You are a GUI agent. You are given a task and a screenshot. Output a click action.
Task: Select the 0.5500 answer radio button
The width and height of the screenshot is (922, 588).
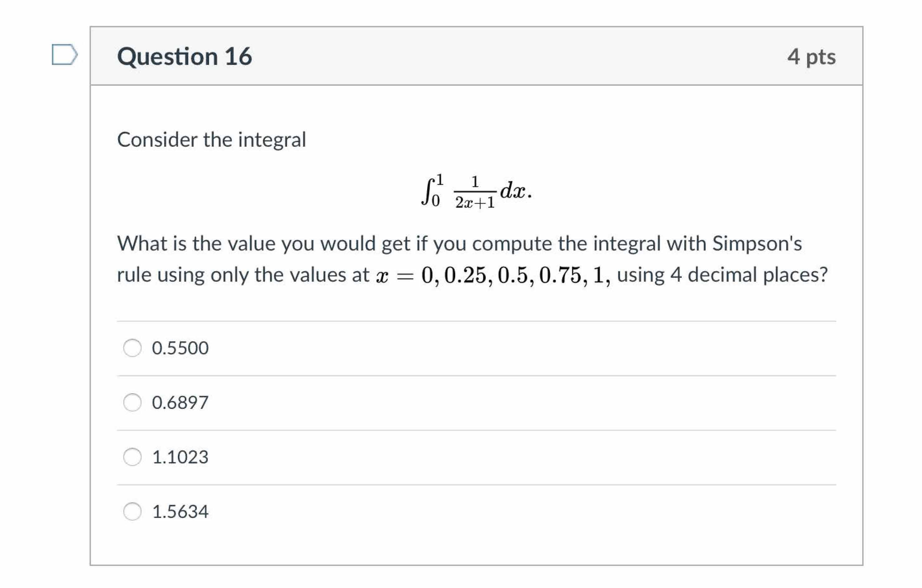coord(132,348)
